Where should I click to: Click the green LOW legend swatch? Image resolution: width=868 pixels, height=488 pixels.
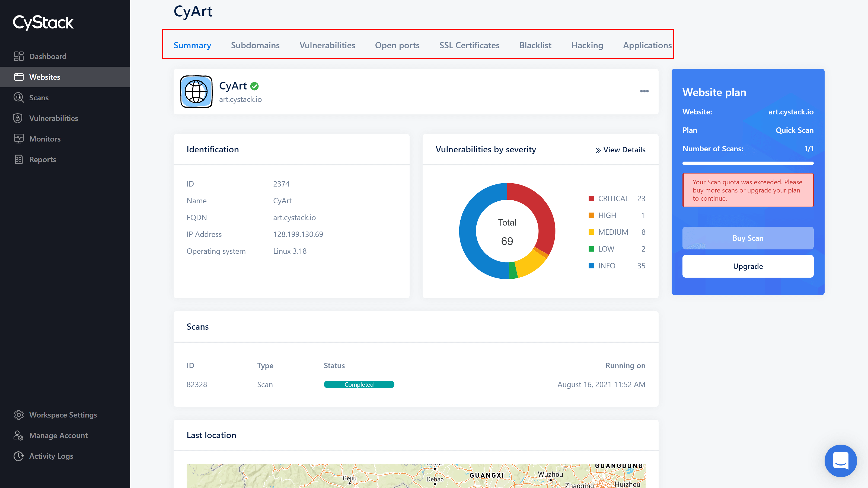pos(591,249)
